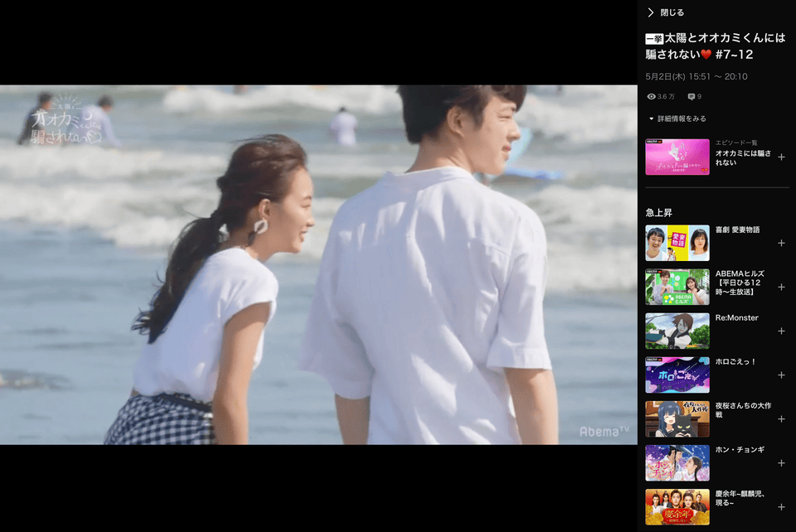Add ABEMAヒルズ to my list

pyautogui.click(x=781, y=287)
